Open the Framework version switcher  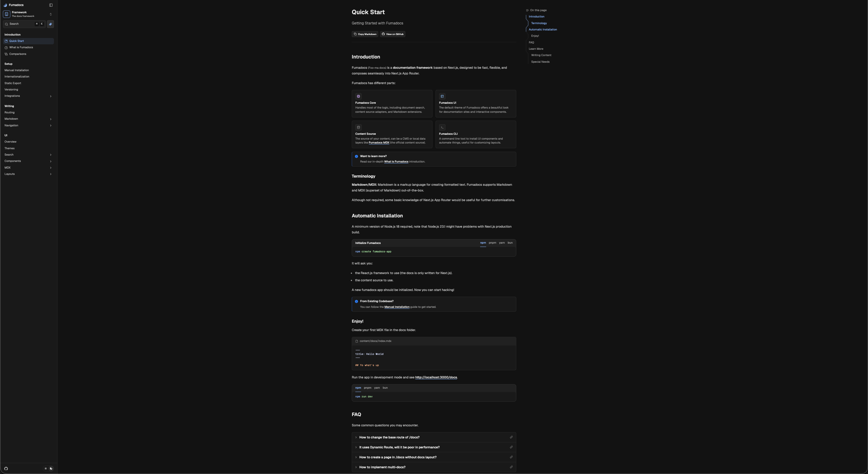pos(51,14)
